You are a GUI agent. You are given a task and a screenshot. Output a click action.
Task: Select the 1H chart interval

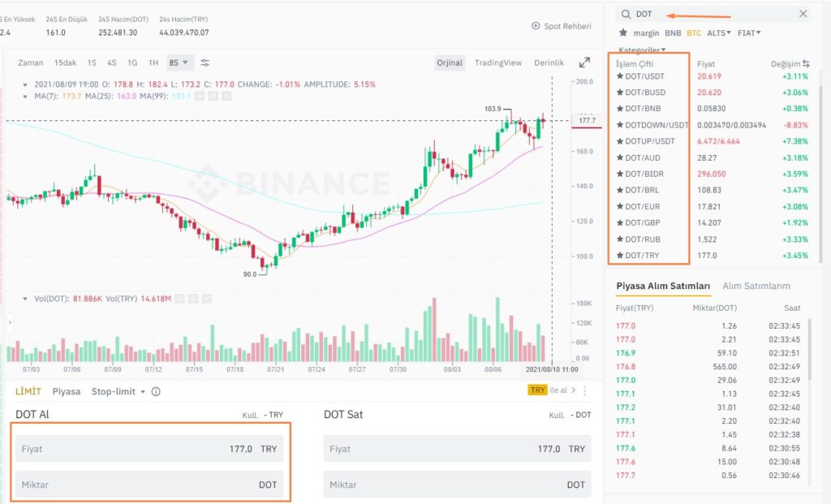click(x=153, y=62)
